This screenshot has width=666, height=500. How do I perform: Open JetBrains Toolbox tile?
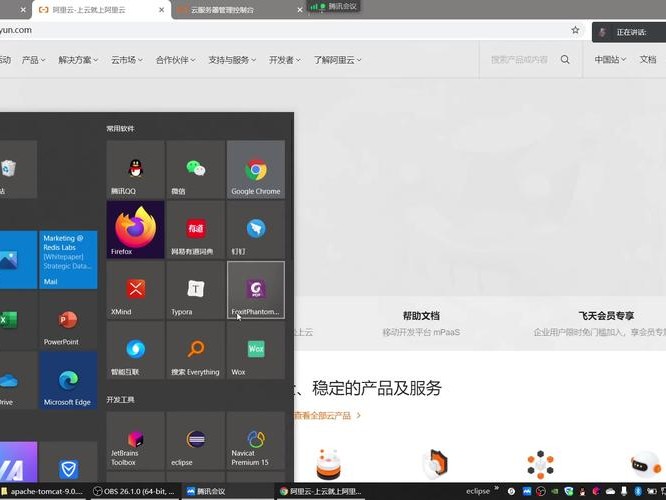point(135,441)
